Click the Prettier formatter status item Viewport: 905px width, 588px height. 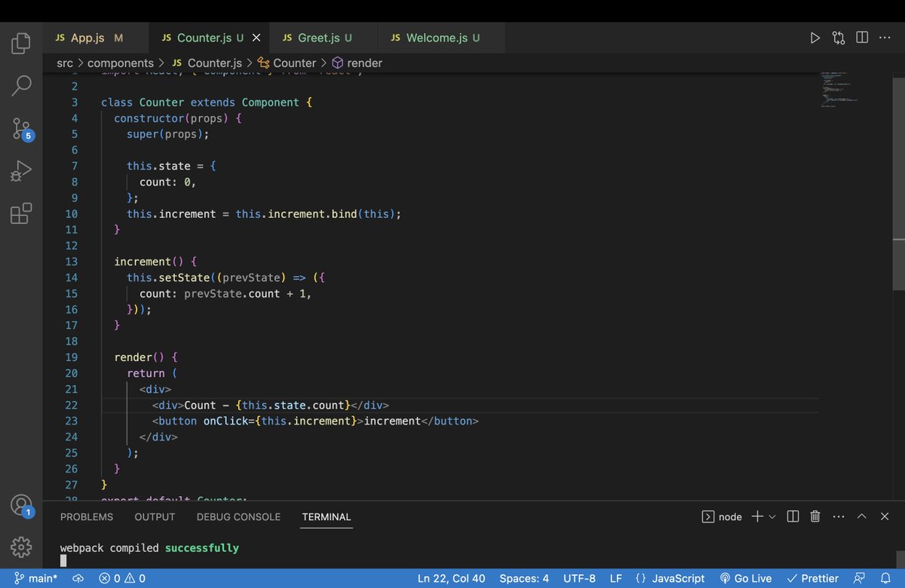pyautogui.click(x=813, y=578)
